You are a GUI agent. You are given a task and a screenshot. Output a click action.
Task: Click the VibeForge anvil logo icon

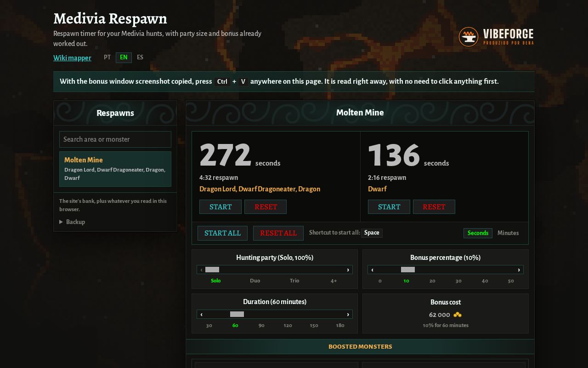469,37
